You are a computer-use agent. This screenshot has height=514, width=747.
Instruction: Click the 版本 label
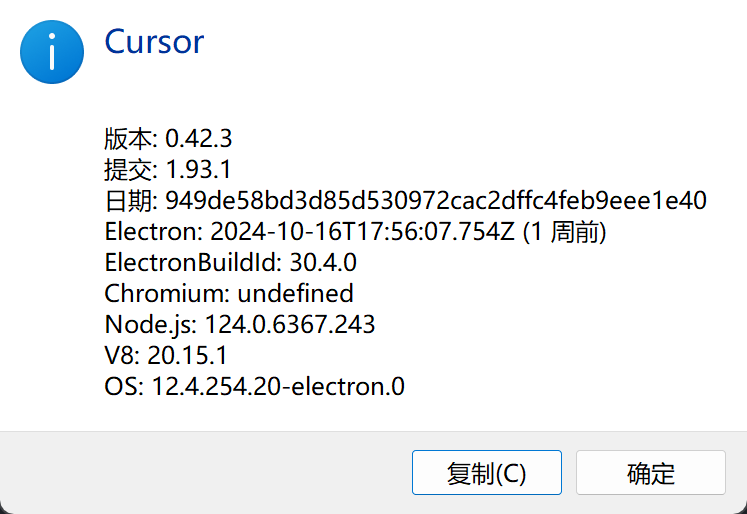tap(128, 139)
